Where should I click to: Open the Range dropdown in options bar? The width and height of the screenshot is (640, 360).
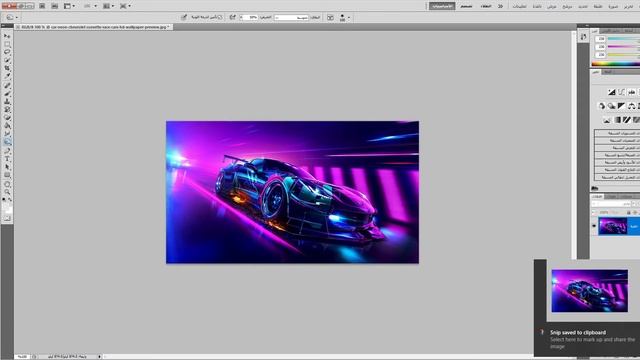(x=291, y=18)
